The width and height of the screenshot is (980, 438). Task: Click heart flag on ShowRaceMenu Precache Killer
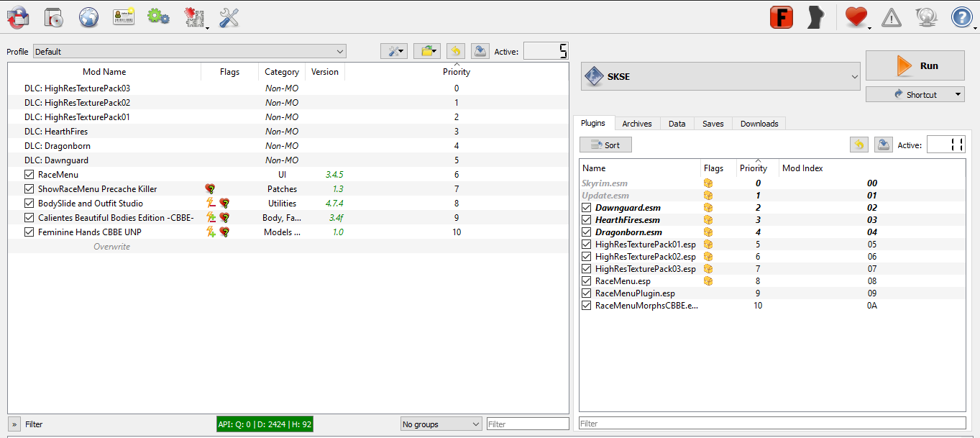(210, 189)
